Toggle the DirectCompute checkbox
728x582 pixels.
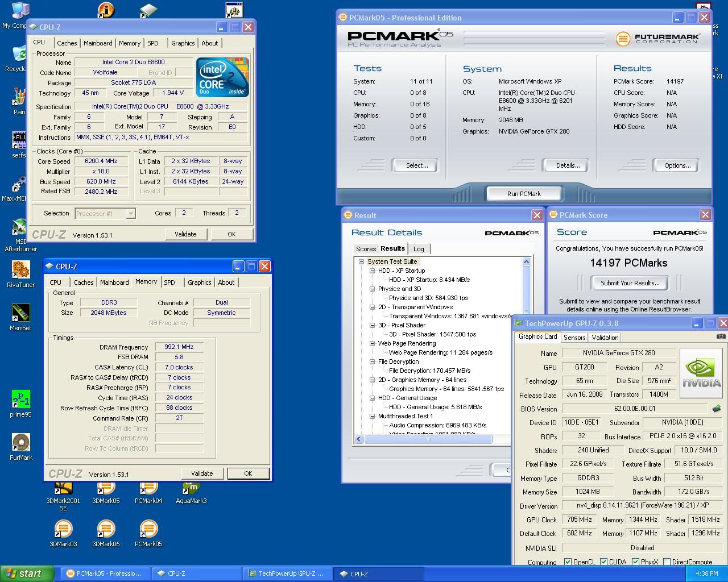coord(667,562)
